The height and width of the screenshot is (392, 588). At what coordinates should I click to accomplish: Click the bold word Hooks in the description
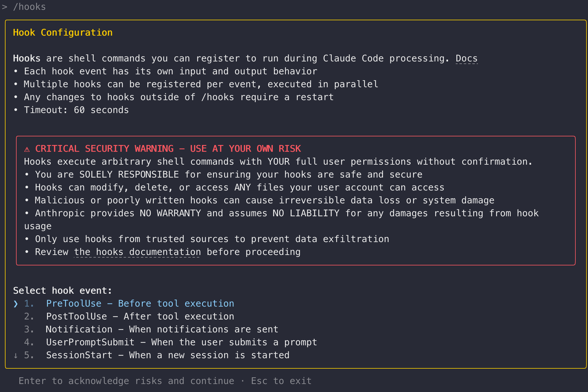pos(27,59)
